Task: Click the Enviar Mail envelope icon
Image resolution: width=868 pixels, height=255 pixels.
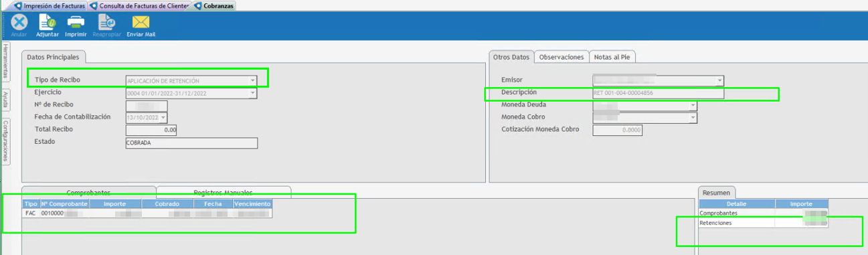Action: 141,22
